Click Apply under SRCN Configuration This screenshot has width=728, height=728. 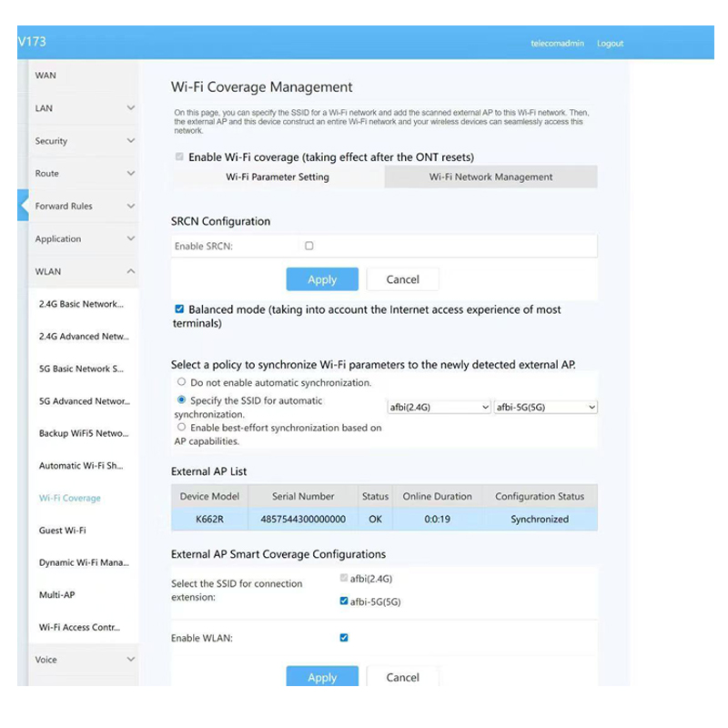click(x=322, y=279)
